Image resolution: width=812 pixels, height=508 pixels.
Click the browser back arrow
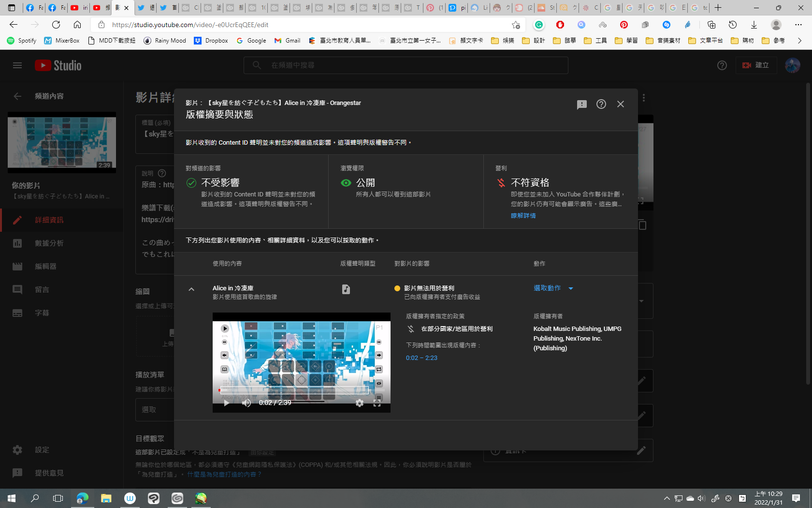pyautogui.click(x=14, y=25)
